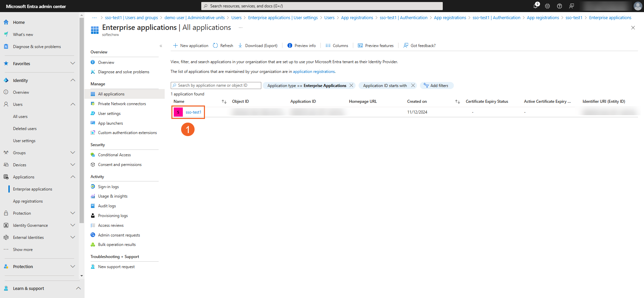Viewport: 644px width, 298px height.
Task: Click the application registrations link
Action: tap(314, 72)
